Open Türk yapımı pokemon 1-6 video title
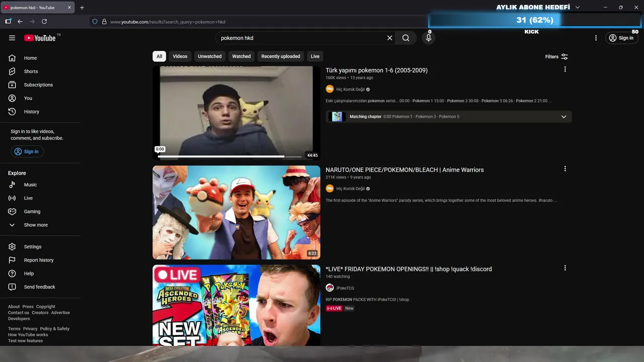 tap(376, 70)
